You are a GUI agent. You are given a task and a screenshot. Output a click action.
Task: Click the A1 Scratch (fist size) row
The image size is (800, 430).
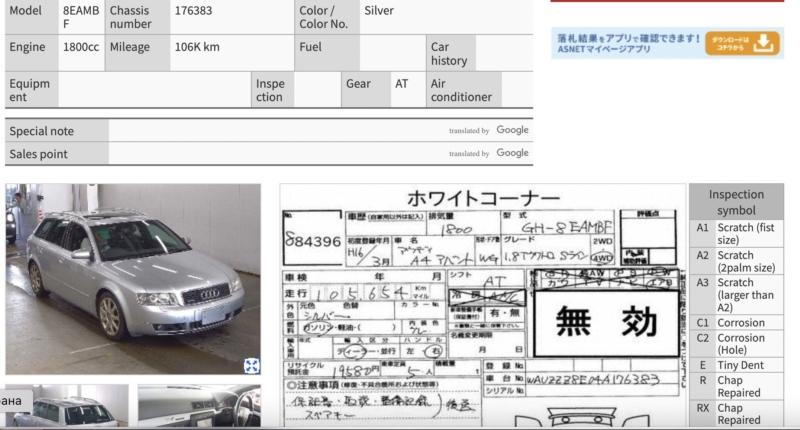pyautogui.click(x=735, y=234)
